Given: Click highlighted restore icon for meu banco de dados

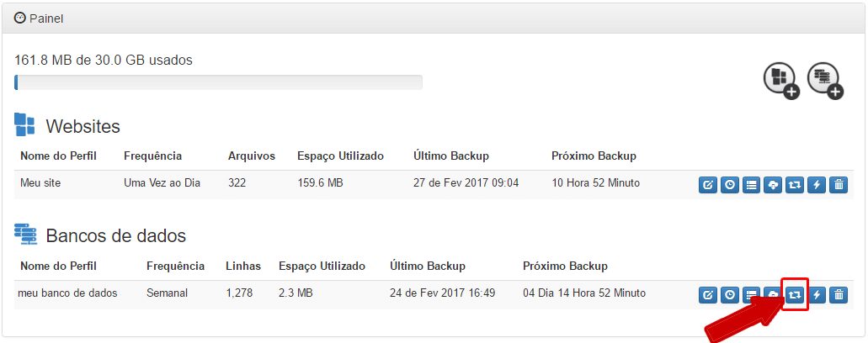Looking at the screenshot, I should tap(795, 295).
